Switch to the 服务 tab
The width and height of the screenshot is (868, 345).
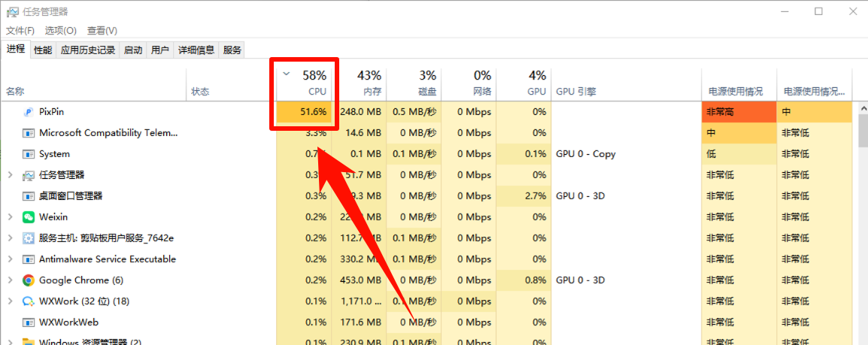(232, 50)
